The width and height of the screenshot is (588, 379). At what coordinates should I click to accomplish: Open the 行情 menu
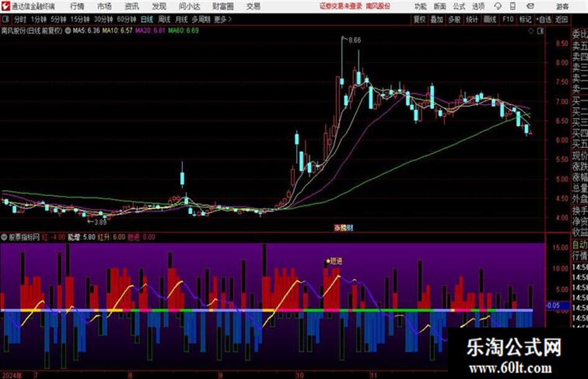point(77,6)
